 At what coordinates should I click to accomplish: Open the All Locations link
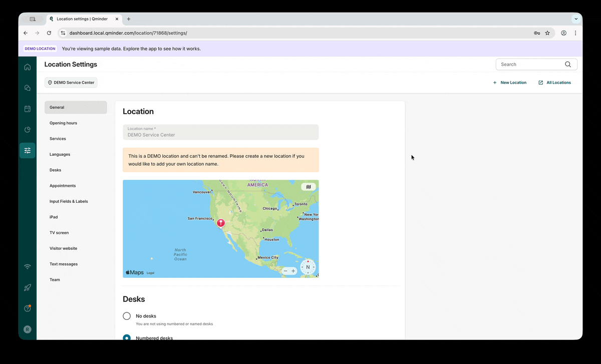click(554, 83)
